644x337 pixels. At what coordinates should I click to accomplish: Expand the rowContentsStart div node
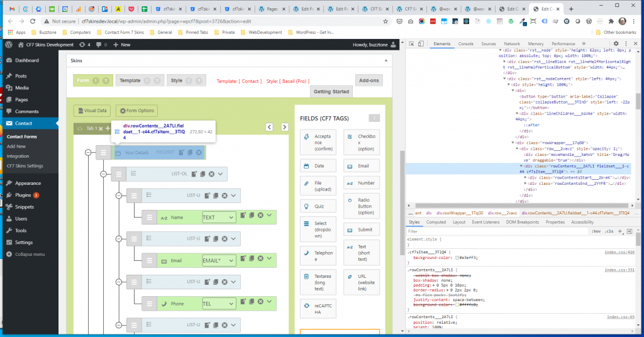click(x=526, y=178)
